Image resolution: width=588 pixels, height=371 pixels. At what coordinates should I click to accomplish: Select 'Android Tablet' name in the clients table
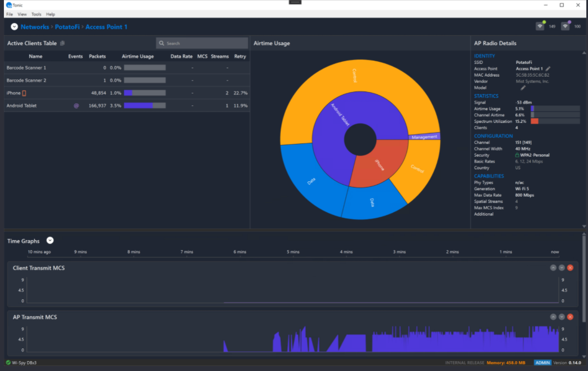[x=22, y=106]
